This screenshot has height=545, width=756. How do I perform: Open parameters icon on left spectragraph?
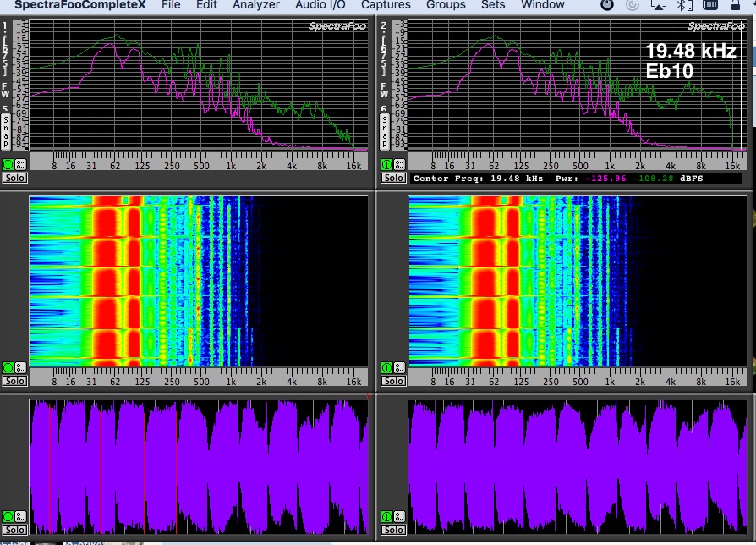[x=20, y=164]
